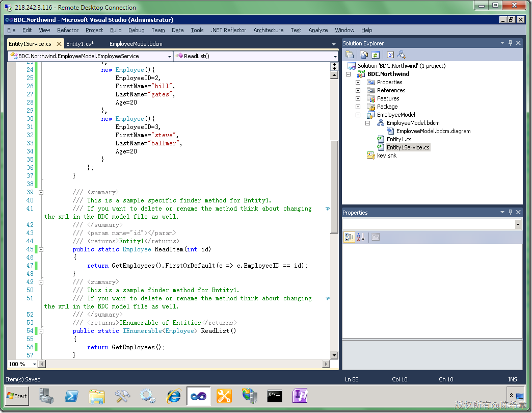Viewport: 532px width, 413px height.
Task: Select EmployeeModel.bdcm.diagram file
Action: [x=433, y=131]
